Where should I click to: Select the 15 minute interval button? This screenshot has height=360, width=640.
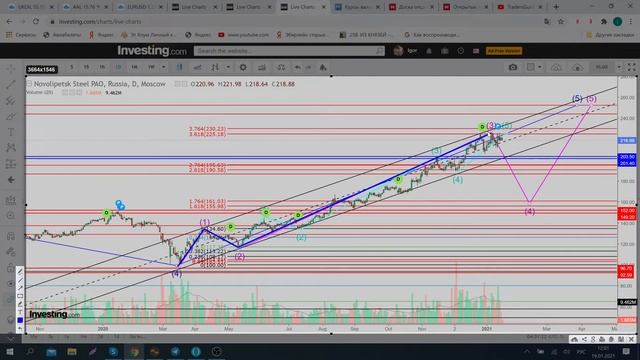(x=86, y=67)
